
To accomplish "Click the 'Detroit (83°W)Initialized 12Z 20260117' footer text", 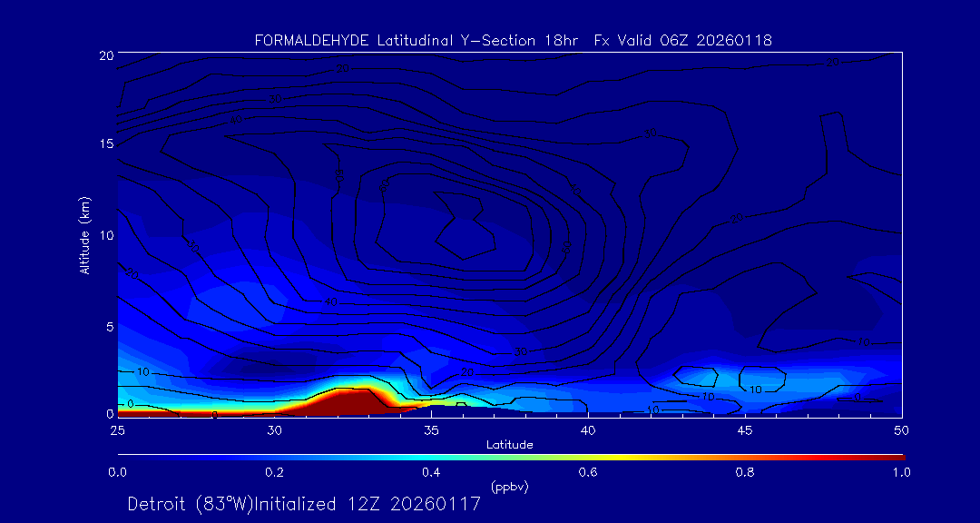I will point(304,504).
